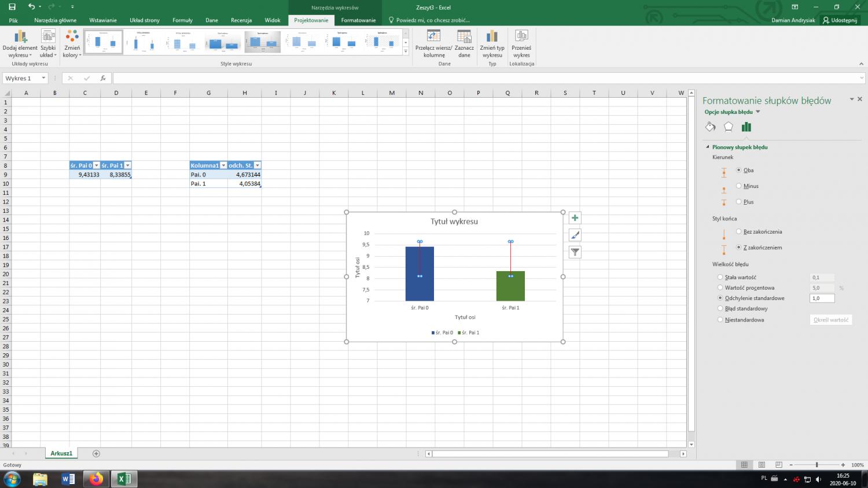The width and height of the screenshot is (868, 488).
Task: Select the Minus direction radio button
Action: (739, 186)
